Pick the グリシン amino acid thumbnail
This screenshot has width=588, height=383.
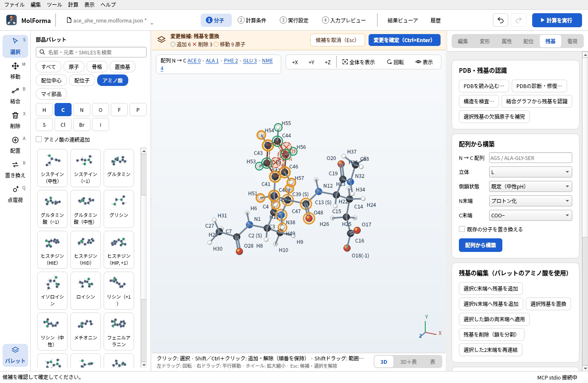pyautogui.click(x=119, y=209)
